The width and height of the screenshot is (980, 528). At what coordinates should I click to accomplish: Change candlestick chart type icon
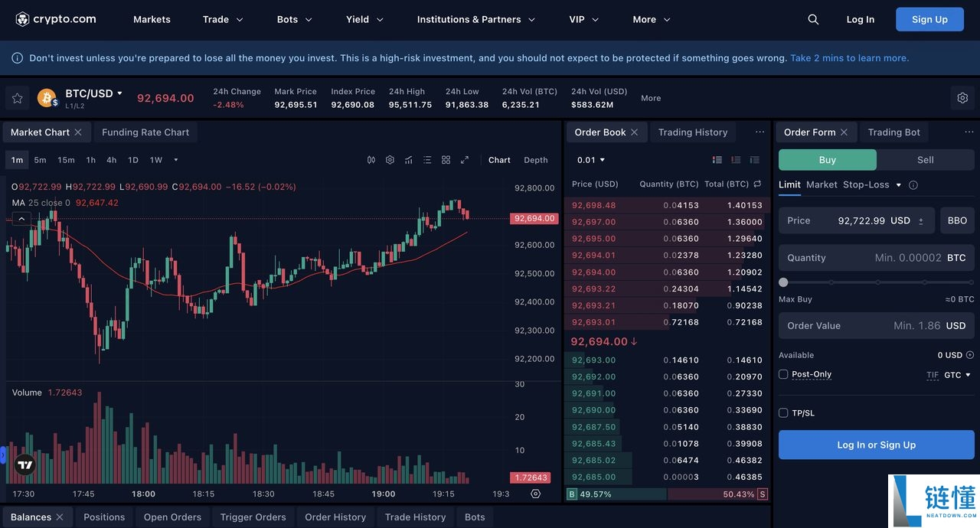tap(371, 160)
